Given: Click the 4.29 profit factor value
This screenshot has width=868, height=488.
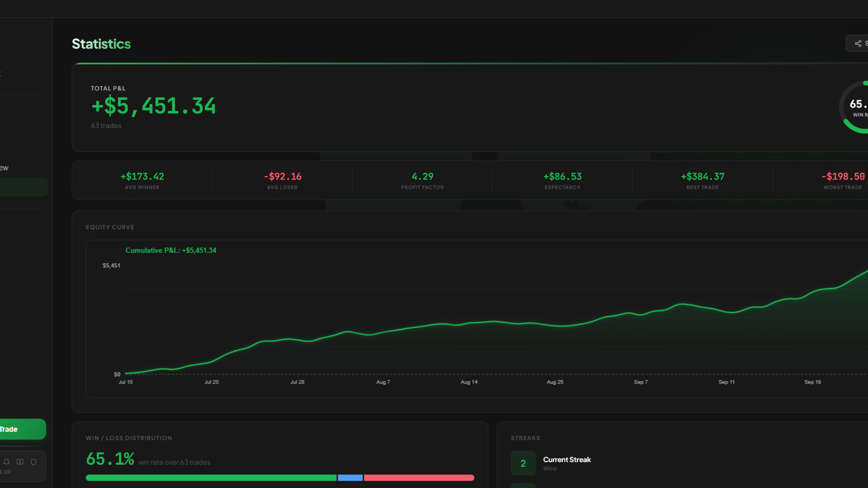Looking at the screenshot, I should [422, 176].
